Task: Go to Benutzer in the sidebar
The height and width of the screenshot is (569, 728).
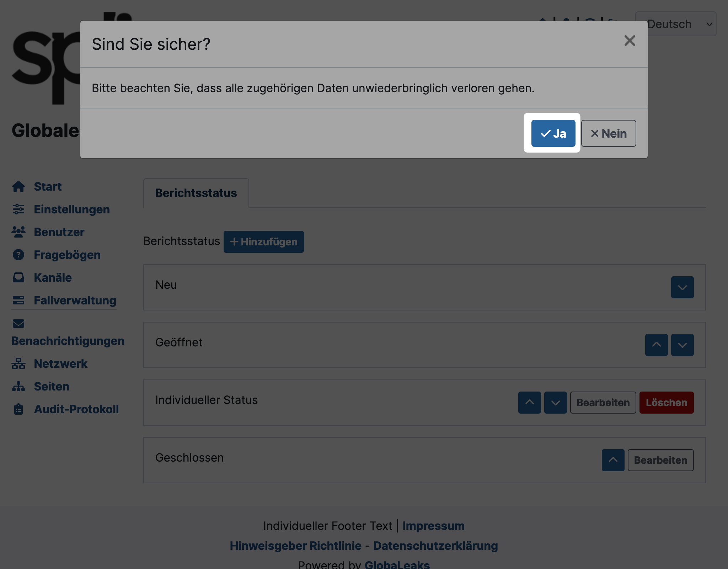Action: [59, 232]
